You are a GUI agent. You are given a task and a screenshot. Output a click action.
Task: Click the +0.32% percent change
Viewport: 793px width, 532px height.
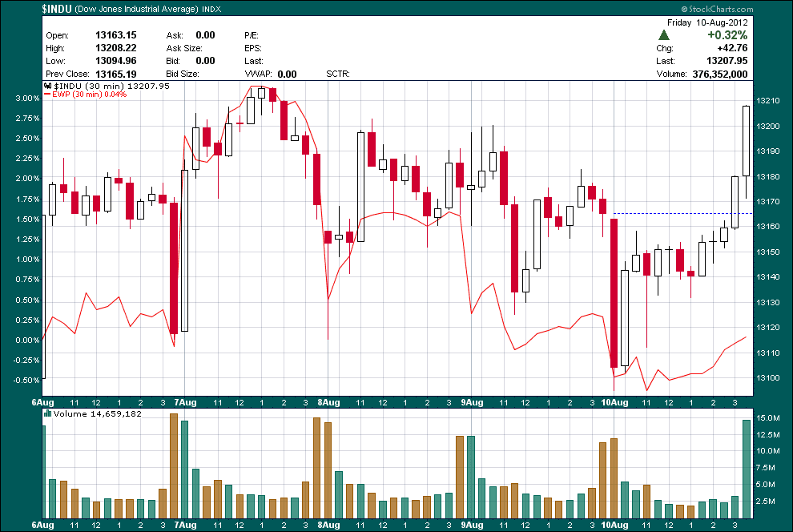(x=727, y=35)
